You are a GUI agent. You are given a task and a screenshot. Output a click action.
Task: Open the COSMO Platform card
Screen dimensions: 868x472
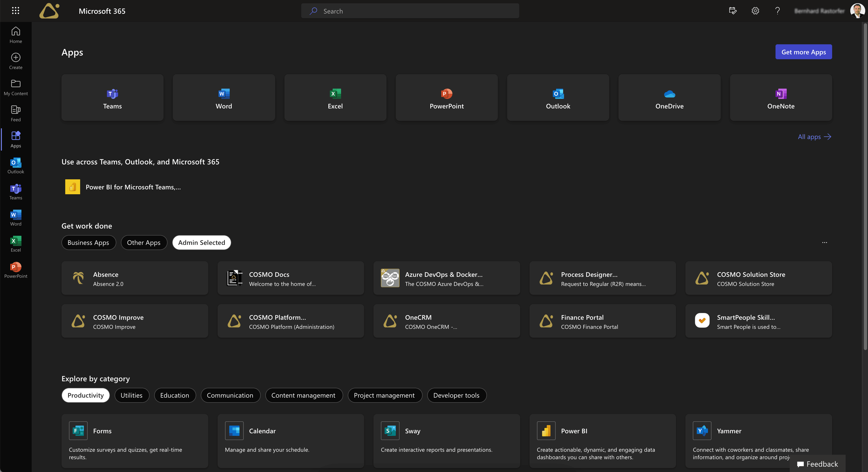click(x=291, y=321)
